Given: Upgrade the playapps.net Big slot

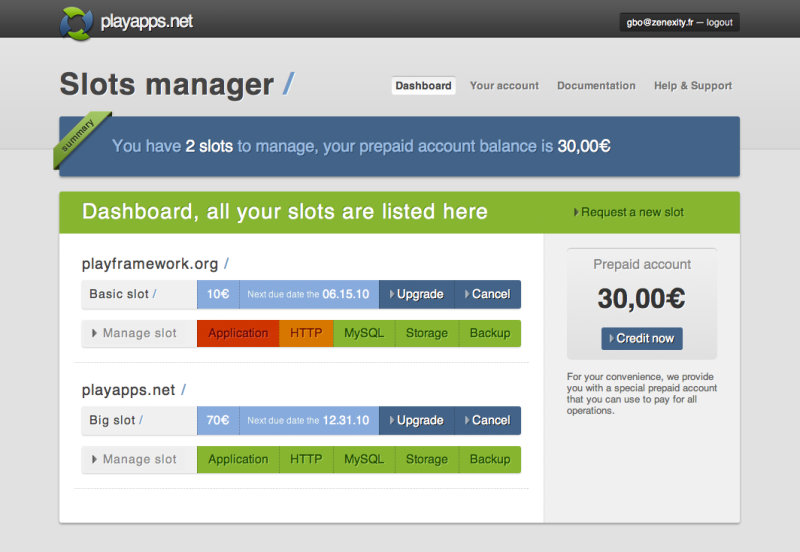Looking at the screenshot, I should [415, 420].
